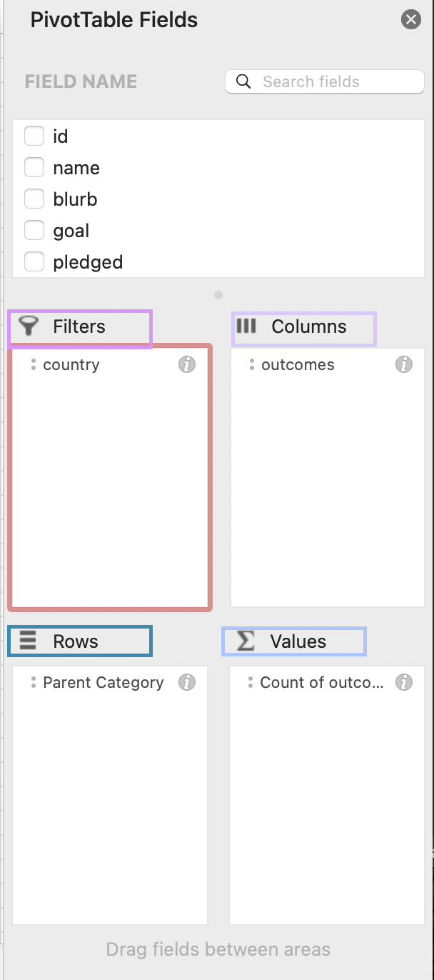Viewport: 434px width, 980px height.
Task: Check the id field checkbox
Action: coord(34,136)
